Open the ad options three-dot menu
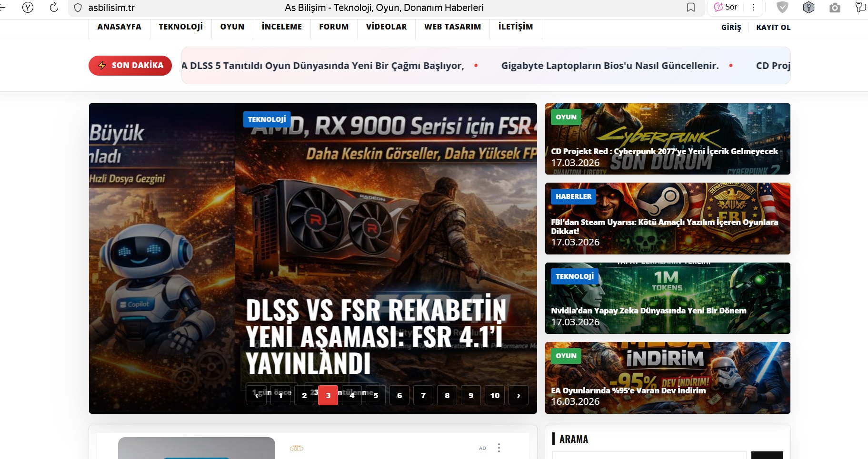868x459 pixels. tap(499, 448)
